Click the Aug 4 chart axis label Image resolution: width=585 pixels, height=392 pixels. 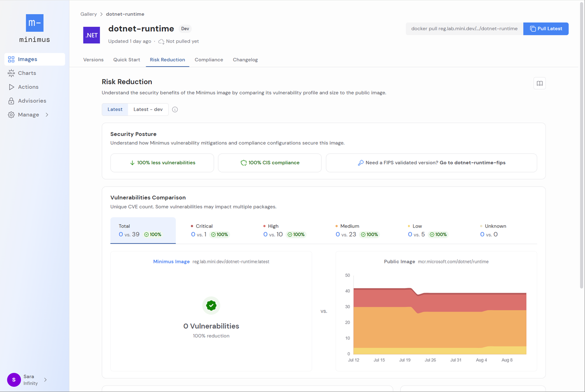coord(481,360)
